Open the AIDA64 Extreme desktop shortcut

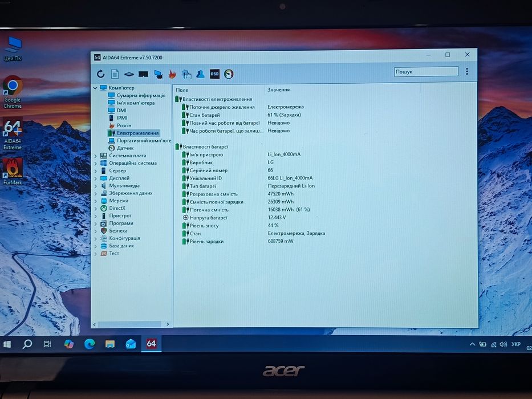13,135
